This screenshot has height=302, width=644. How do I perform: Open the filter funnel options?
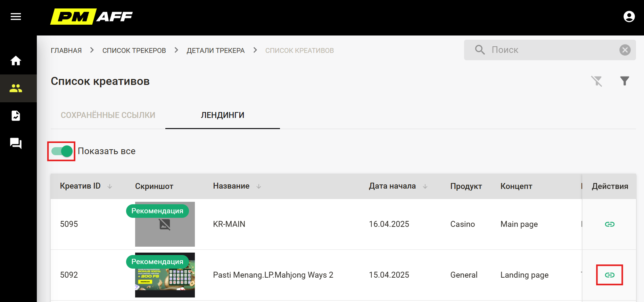(625, 81)
